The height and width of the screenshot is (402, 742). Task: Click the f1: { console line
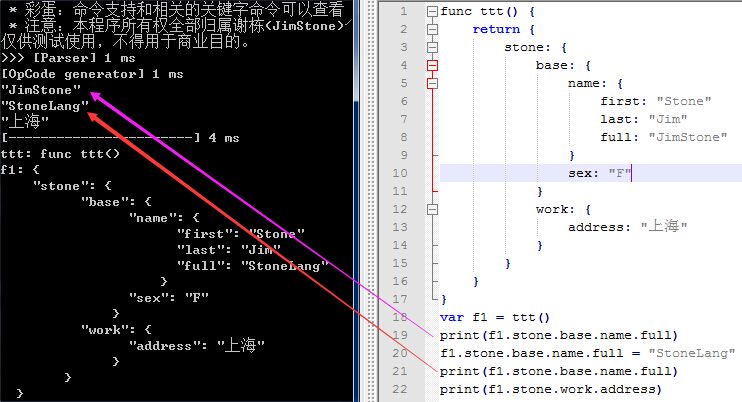click(x=20, y=170)
